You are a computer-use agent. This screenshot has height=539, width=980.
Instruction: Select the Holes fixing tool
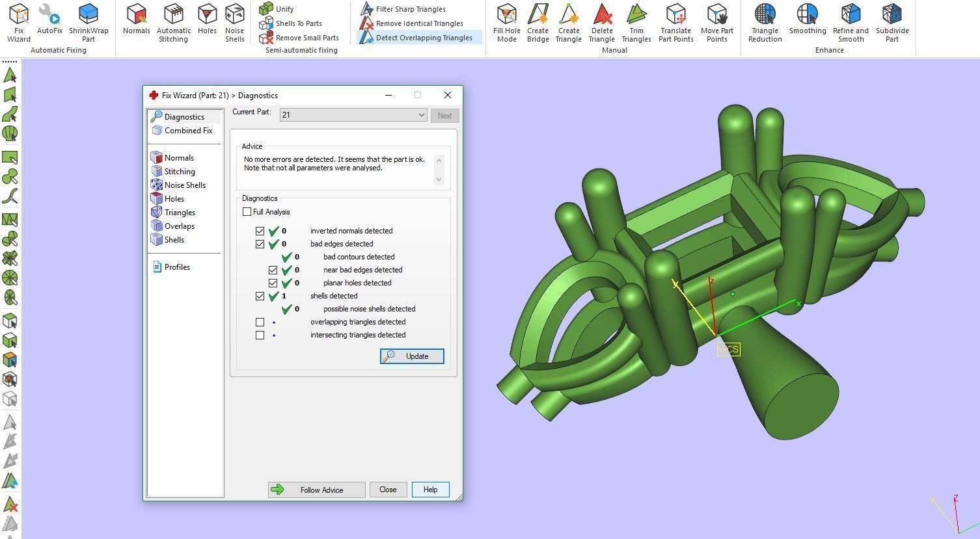pos(207,19)
